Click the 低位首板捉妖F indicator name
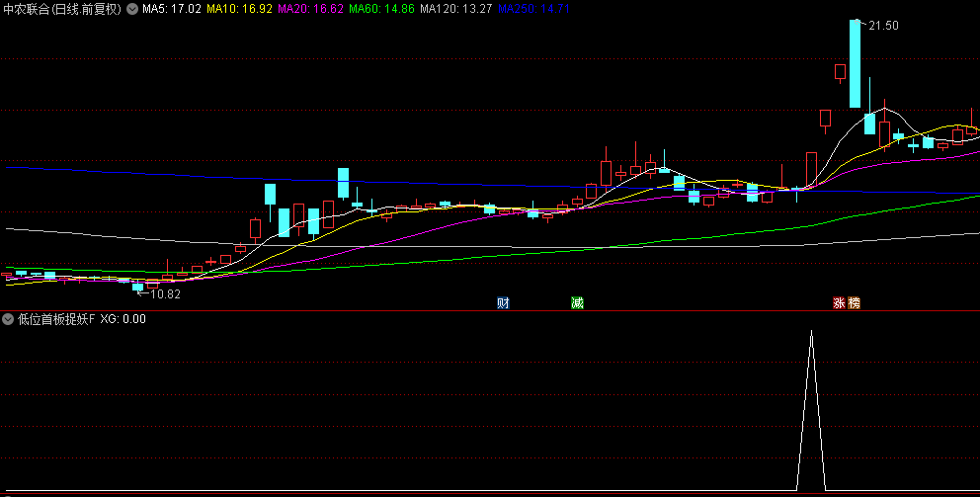The height and width of the screenshot is (497, 980). [x=54, y=319]
